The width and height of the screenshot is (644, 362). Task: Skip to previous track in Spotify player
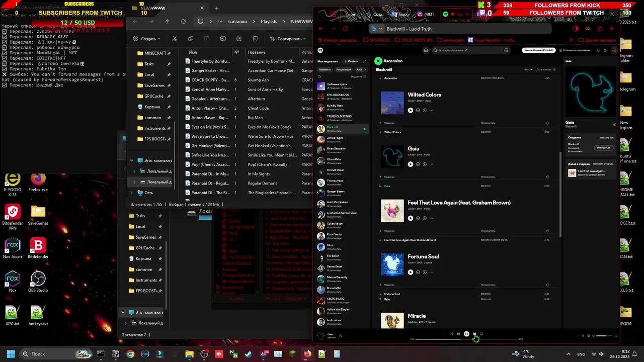[458, 334]
